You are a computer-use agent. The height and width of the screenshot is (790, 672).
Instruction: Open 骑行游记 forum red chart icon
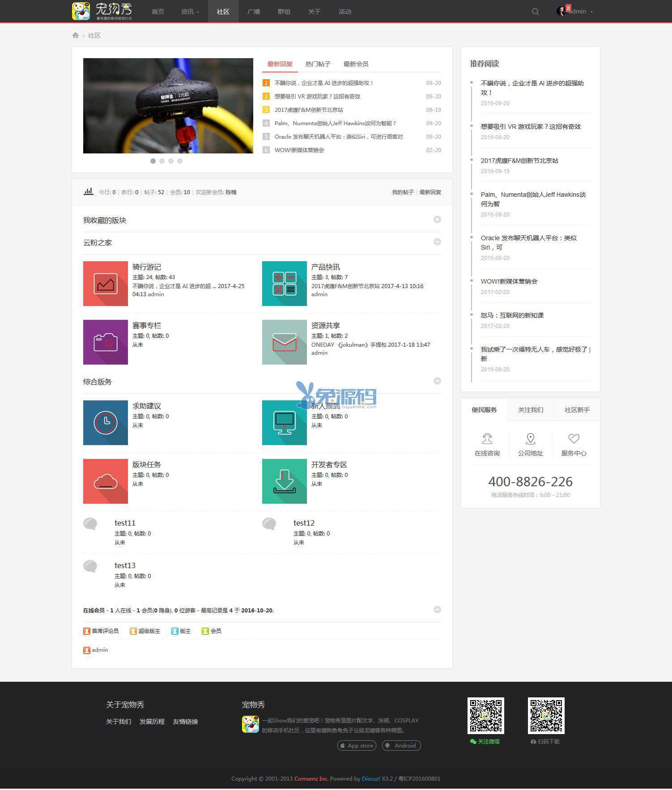pyautogui.click(x=106, y=284)
